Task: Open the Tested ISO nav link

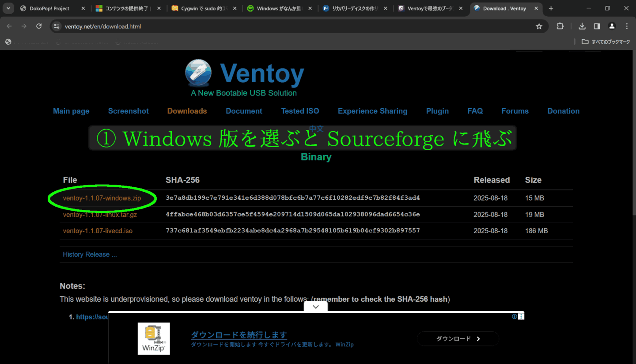Action: point(300,111)
